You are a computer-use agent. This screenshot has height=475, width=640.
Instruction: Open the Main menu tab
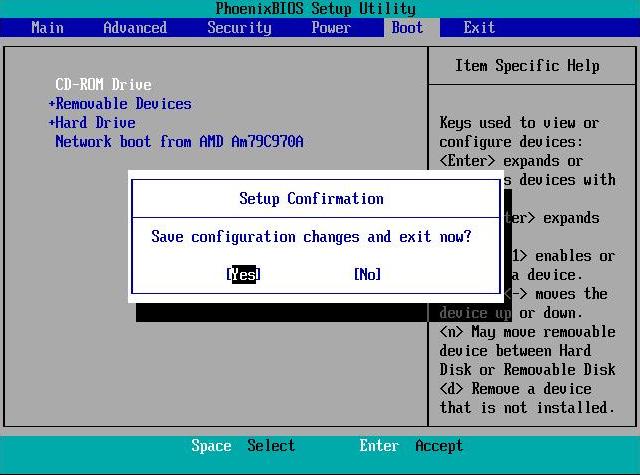(47, 28)
